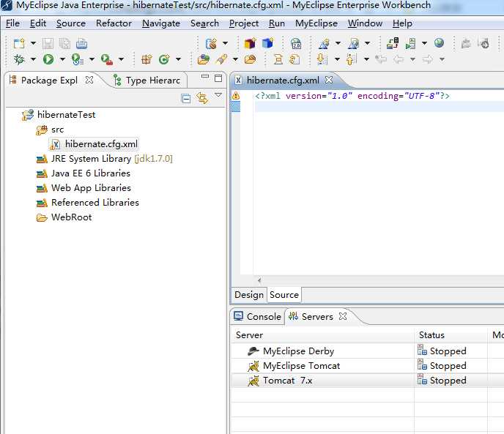Open the New Java Class dropdown arrow
The height and width of the screenshot is (434, 504).
tap(178, 59)
